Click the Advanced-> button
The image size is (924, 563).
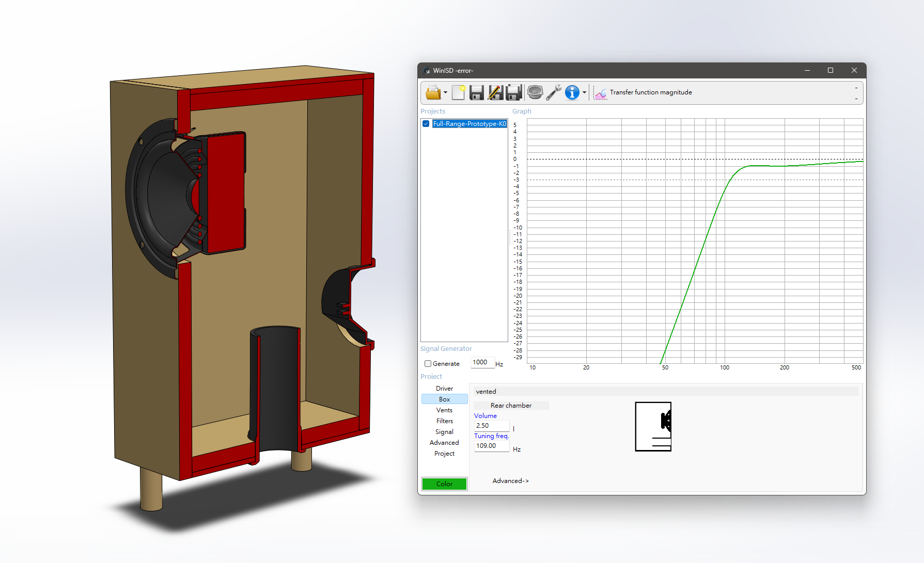click(x=510, y=481)
